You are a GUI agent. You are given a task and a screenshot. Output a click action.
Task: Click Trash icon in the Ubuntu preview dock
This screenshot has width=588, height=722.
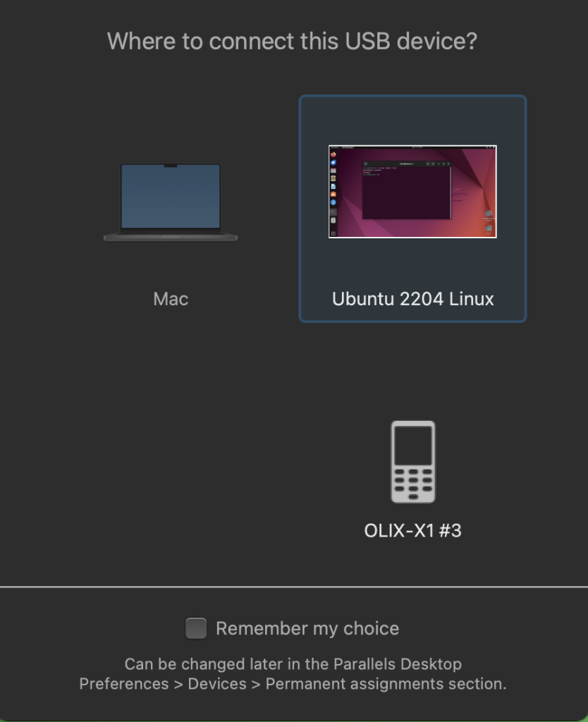coord(333,221)
